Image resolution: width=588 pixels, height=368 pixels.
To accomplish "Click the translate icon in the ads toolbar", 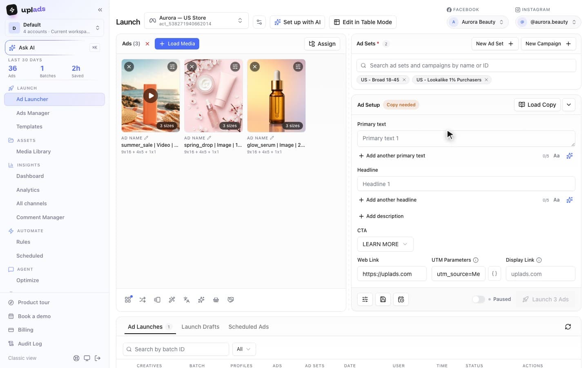I will pyautogui.click(x=187, y=300).
